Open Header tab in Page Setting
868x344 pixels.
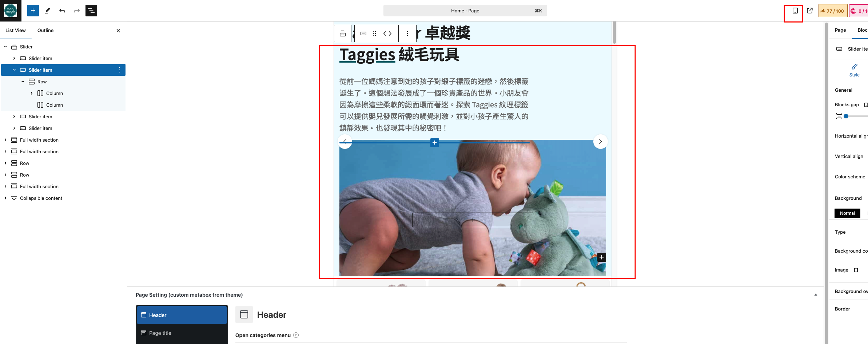pos(182,315)
